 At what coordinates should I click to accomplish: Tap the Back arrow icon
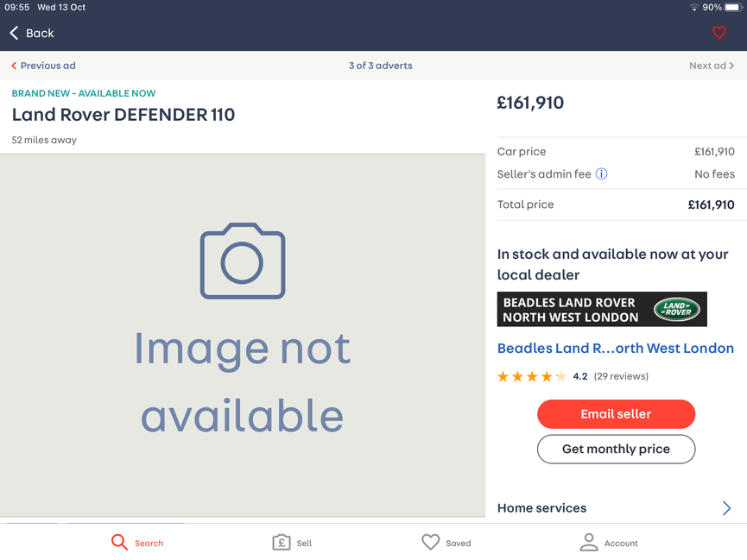(15, 33)
